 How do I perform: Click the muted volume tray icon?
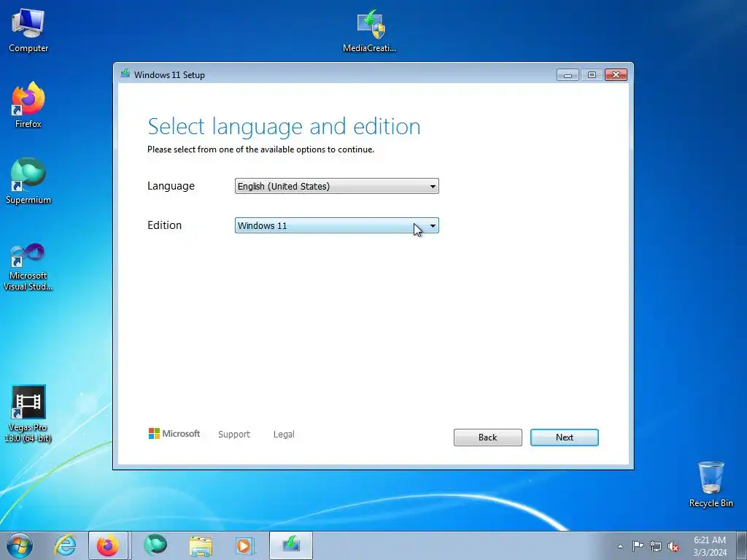[673, 547]
